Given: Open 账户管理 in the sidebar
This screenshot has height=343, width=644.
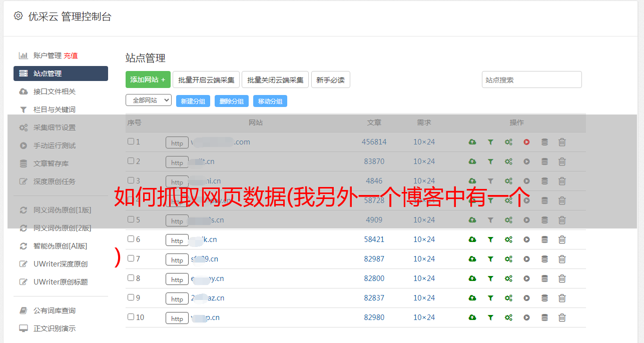Looking at the screenshot, I should click(47, 55).
